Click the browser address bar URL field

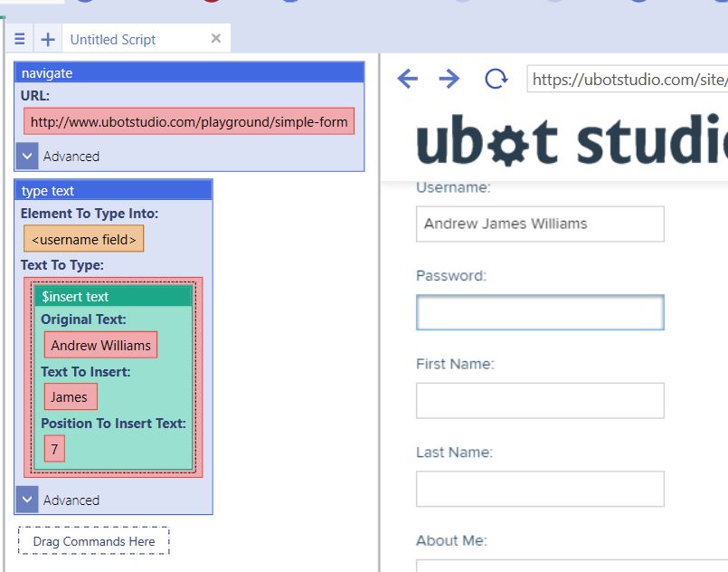[628, 80]
